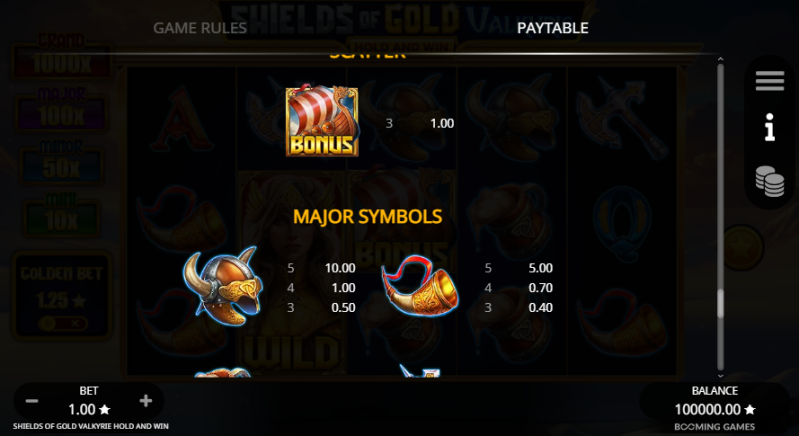Screen dimensions: 799x436
Task: Decrease bet with minus button
Action: tap(32, 401)
